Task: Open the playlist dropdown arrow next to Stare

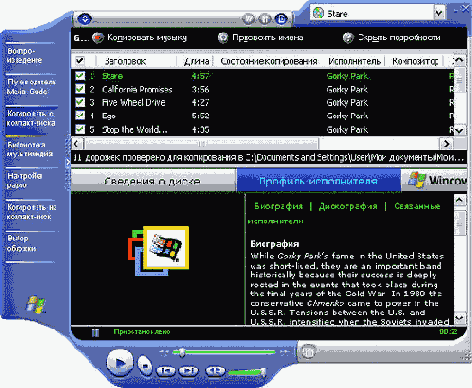Action: pyautogui.click(x=439, y=13)
